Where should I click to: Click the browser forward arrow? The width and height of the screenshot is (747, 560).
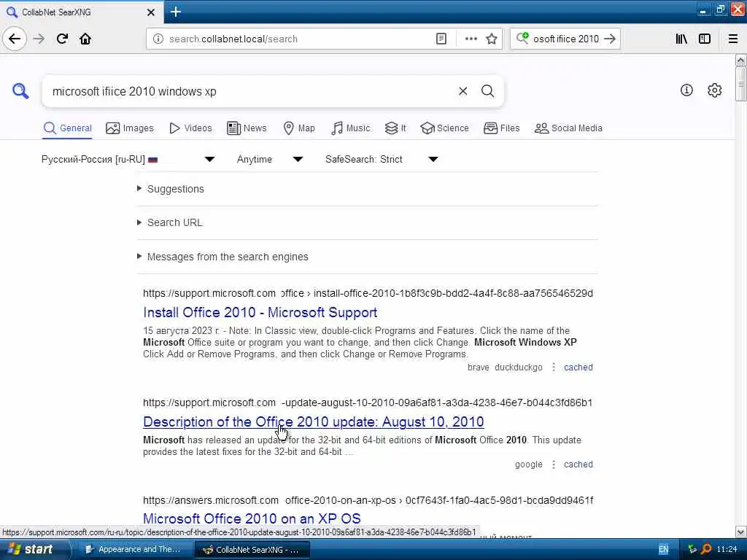tap(39, 39)
